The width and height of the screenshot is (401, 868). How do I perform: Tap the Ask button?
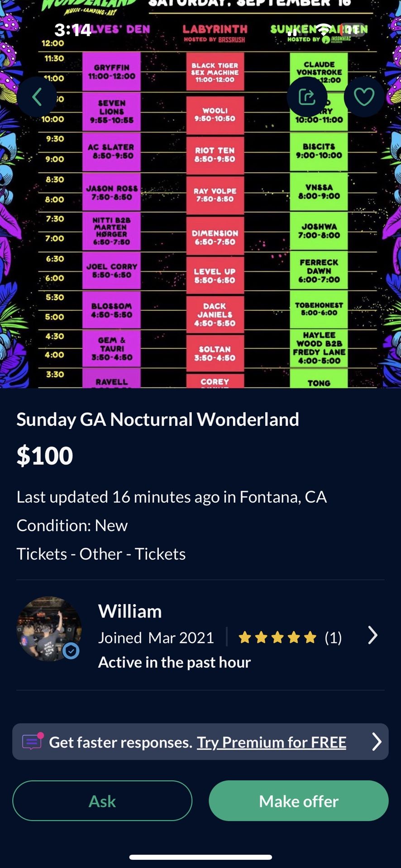[x=102, y=801]
